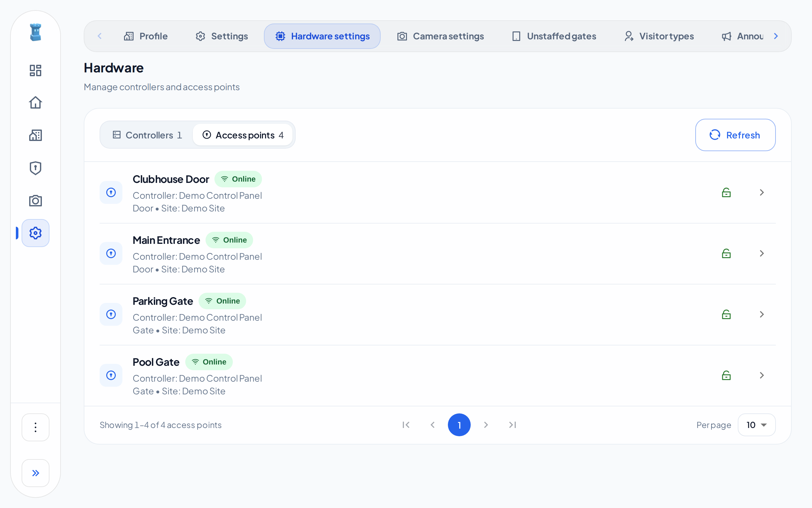Open the Visitor types tab
812x508 pixels.
[659, 36]
